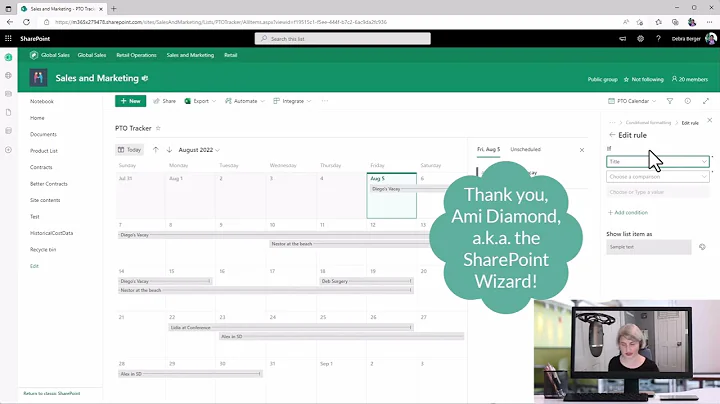720x404 pixels.
Task: Switch to the Unscheduled tab
Action: (x=525, y=149)
